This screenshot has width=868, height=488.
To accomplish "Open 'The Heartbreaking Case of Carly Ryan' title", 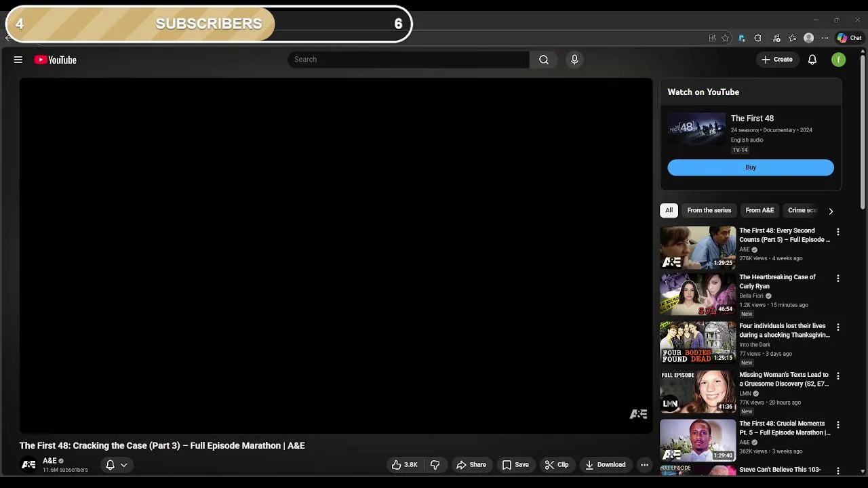I will coord(777,281).
